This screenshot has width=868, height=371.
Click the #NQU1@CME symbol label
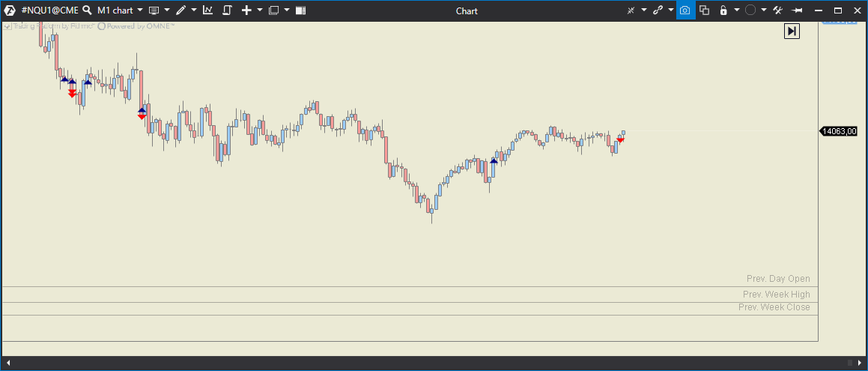pyautogui.click(x=49, y=10)
